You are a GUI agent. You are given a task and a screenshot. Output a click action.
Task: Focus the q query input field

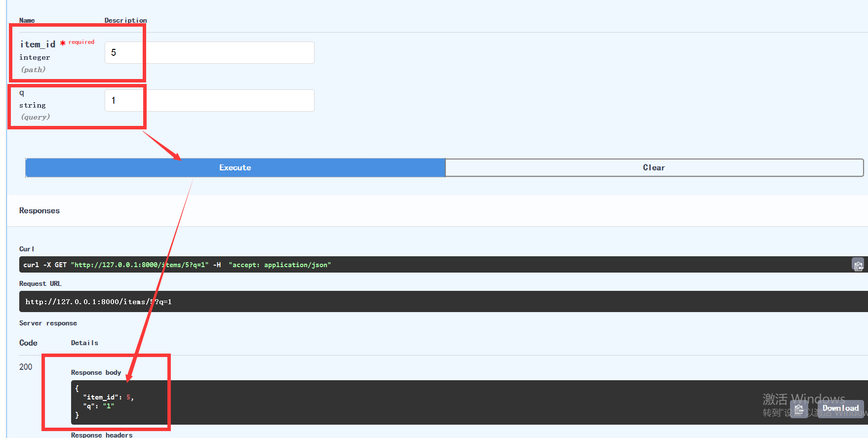coord(209,100)
